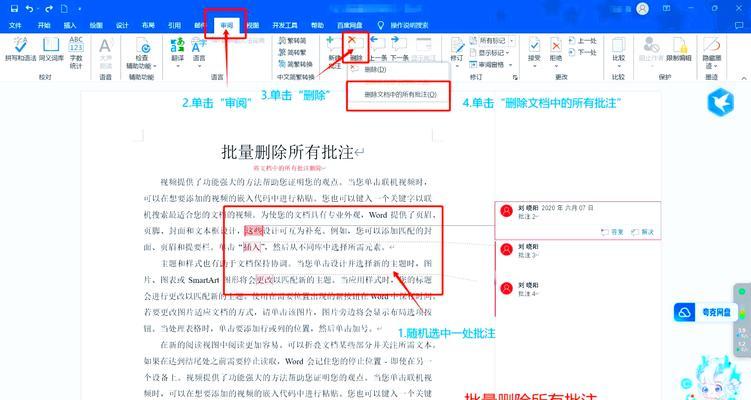Screen dimensions: 751x400
Task: Click the 操作说明搜索 search box
Action: coord(409,25)
